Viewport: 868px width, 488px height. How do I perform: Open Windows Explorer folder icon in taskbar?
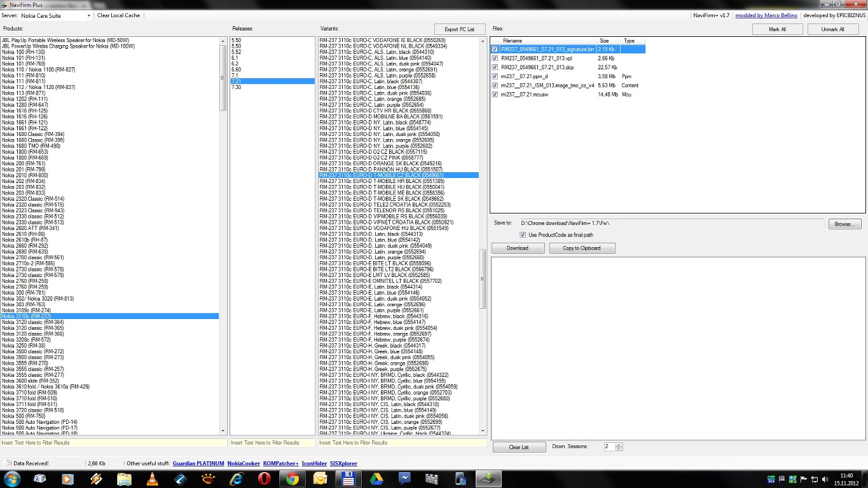[124, 479]
